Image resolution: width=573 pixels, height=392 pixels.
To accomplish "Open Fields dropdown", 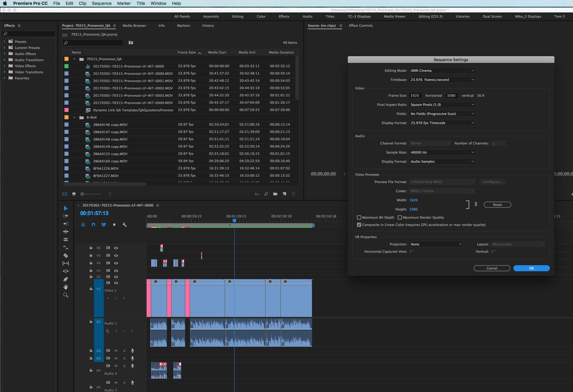I will coord(442,114).
